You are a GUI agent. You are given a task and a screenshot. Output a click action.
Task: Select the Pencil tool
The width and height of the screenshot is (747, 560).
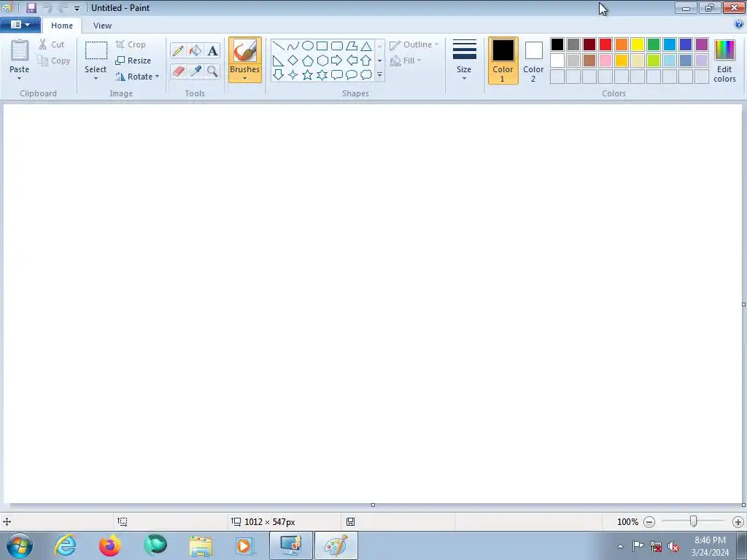(x=178, y=50)
